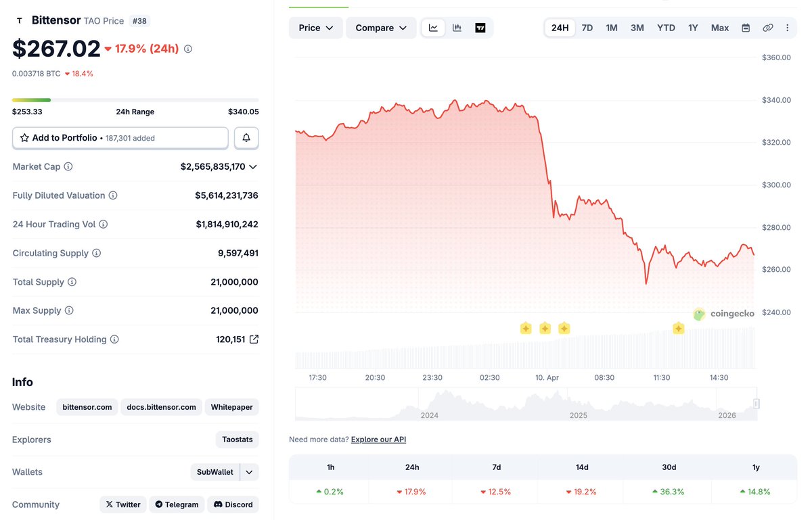The image size is (812, 520).
Task: Open the bittensor.com website link
Action: click(x=87, y=407)
